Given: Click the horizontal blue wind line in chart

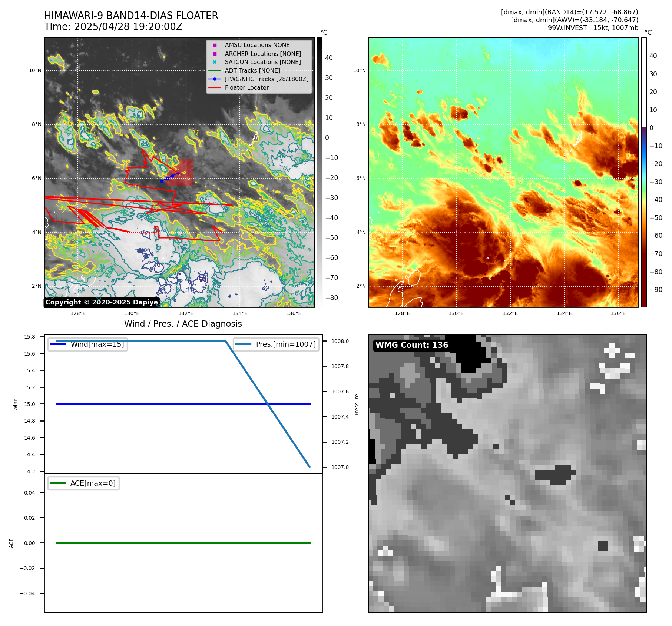Looking at the screenshot, I should pos(183,404).
